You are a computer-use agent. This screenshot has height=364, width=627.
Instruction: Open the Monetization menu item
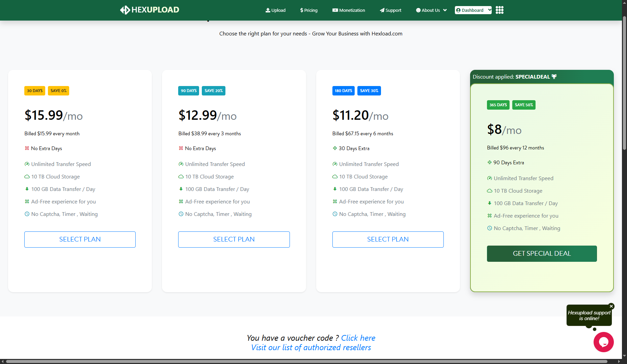[x=349, y=10]
